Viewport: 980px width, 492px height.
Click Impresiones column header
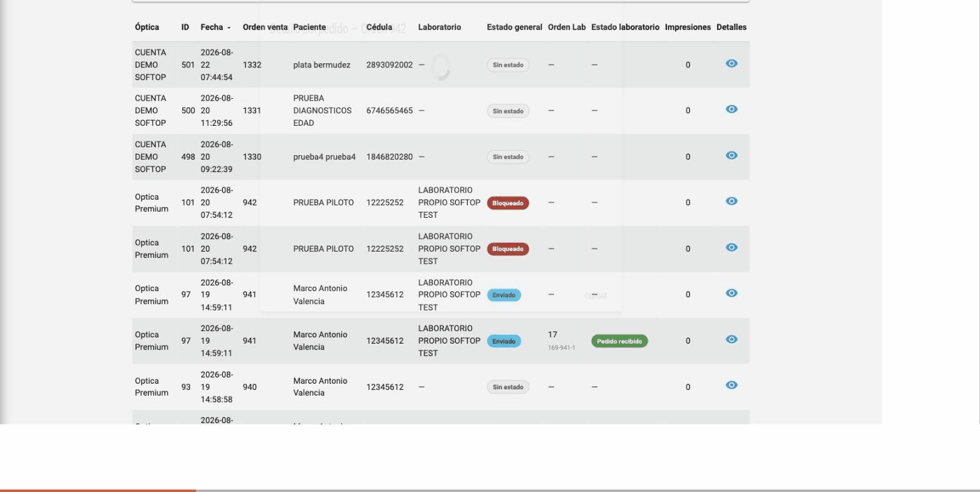(x=688, y=27)
